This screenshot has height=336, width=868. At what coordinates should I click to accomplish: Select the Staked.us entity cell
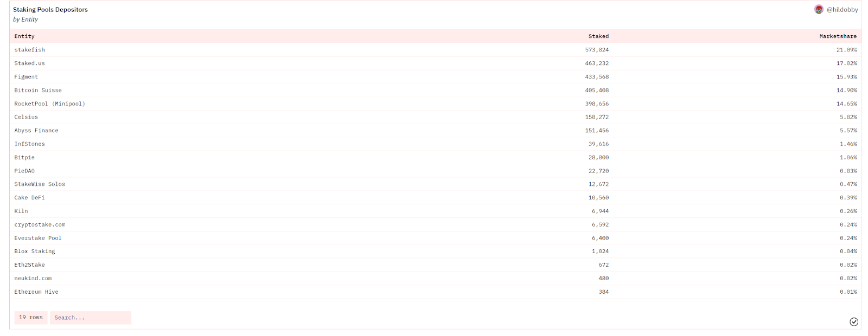pos(30,63)
